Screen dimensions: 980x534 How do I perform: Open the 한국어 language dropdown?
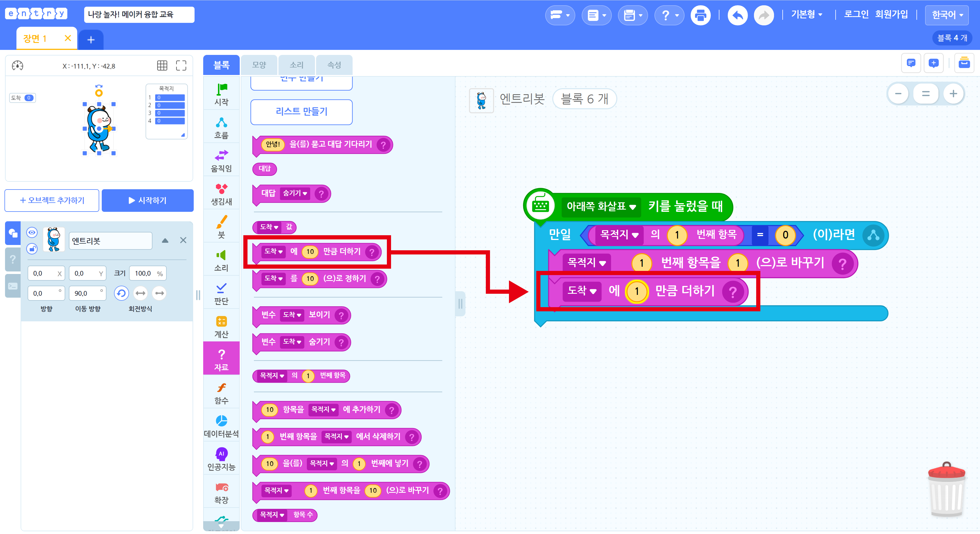click(947, 15)
